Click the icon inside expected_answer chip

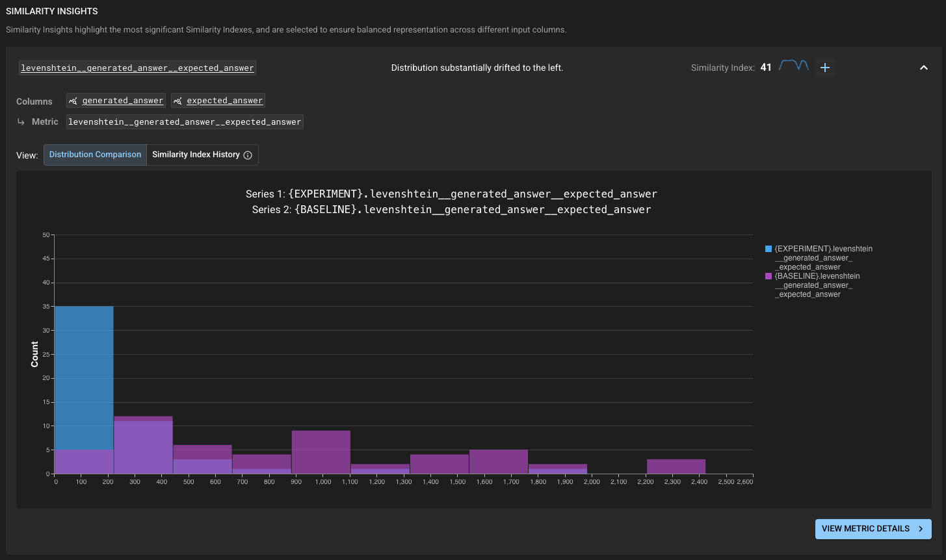pyautogui.click(x=178, y=101)
